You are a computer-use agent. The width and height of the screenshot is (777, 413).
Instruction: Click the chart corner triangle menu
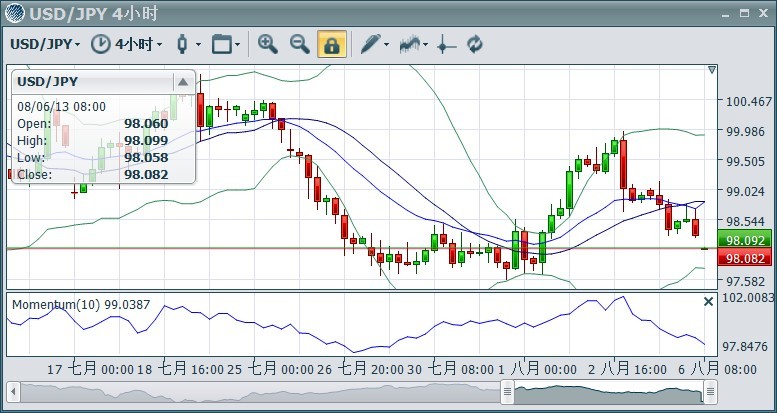pos(712,70)
